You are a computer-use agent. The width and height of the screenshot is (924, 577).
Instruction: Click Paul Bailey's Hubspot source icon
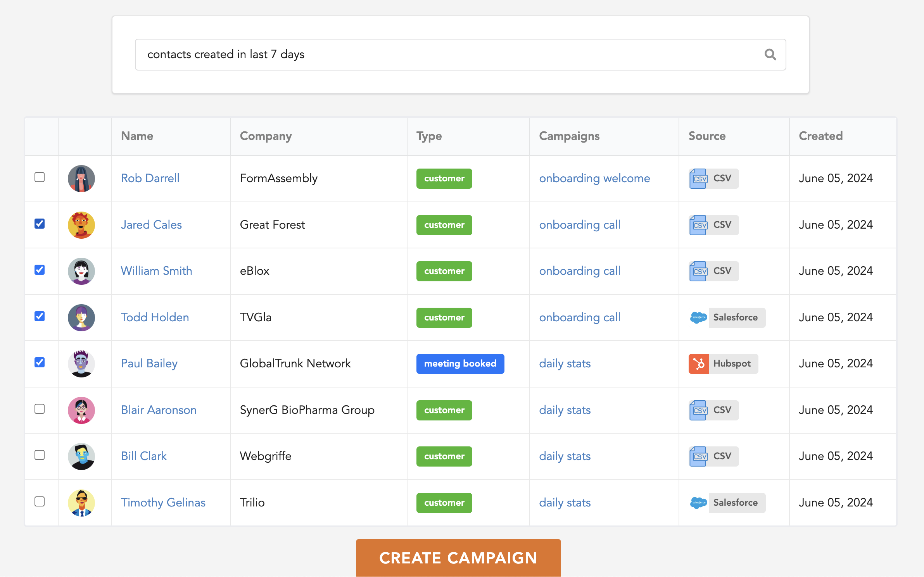click(698, 364)
